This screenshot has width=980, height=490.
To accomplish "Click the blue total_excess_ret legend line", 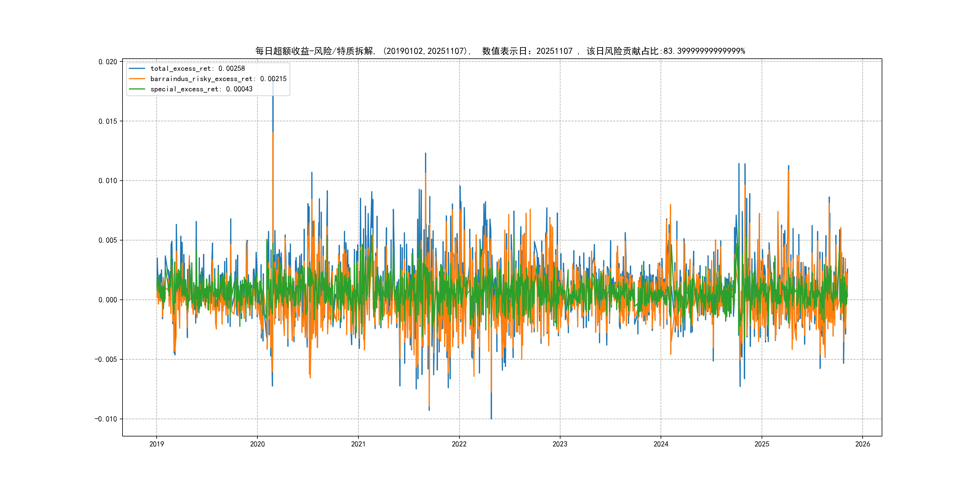I will pos(137,68).
